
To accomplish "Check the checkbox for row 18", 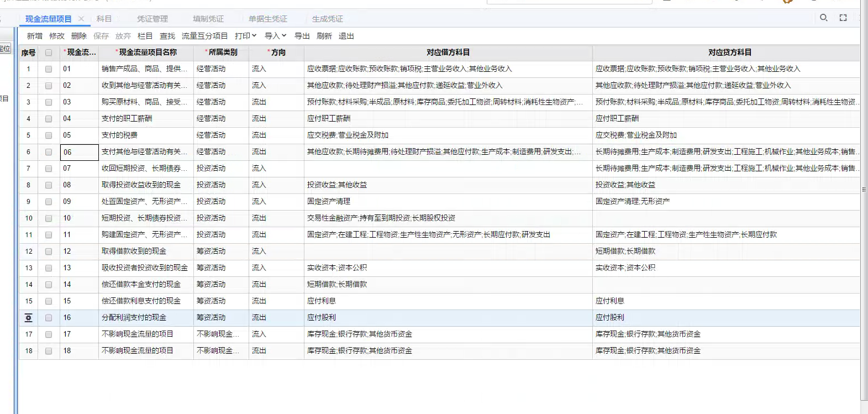I will point(49,352).
